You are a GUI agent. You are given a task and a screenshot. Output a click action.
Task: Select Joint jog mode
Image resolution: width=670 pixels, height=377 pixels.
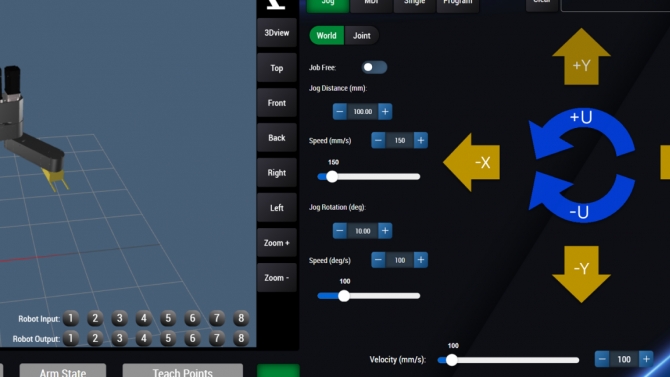tap(361, 35)
